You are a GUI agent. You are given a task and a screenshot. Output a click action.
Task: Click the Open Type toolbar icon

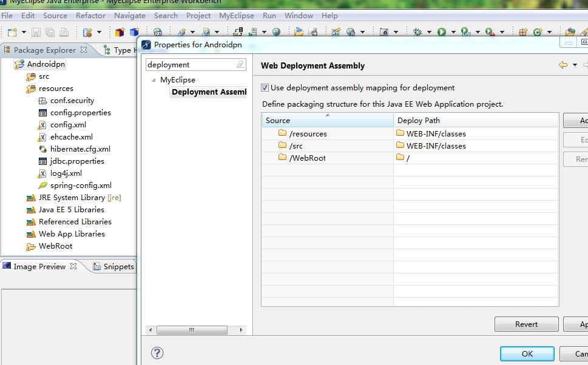570,32
